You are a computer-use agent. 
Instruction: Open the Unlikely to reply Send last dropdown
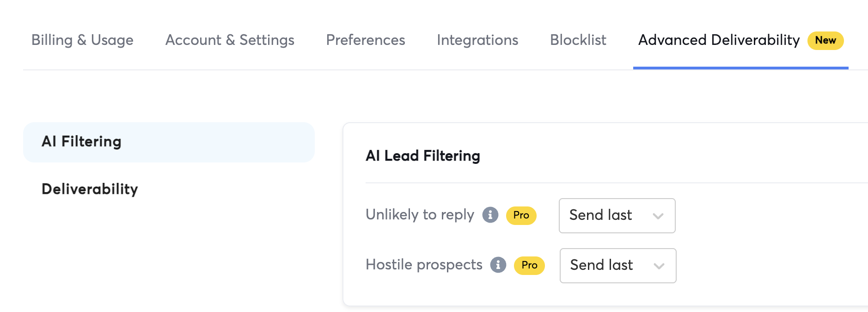[617, 216]
